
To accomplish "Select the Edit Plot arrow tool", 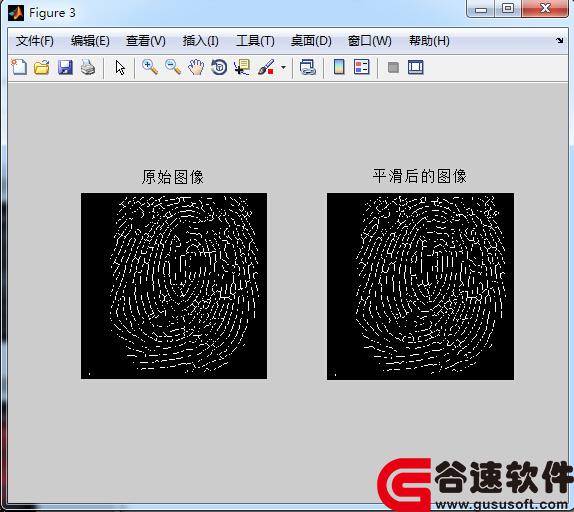I will pos(120,68).
